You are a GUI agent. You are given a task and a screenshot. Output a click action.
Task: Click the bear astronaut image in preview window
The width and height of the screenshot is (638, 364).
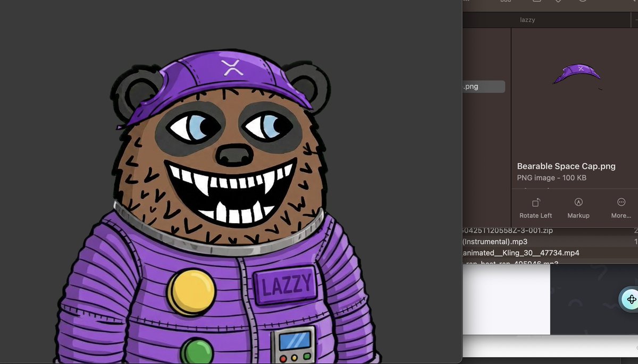click(x=218, y=207)
